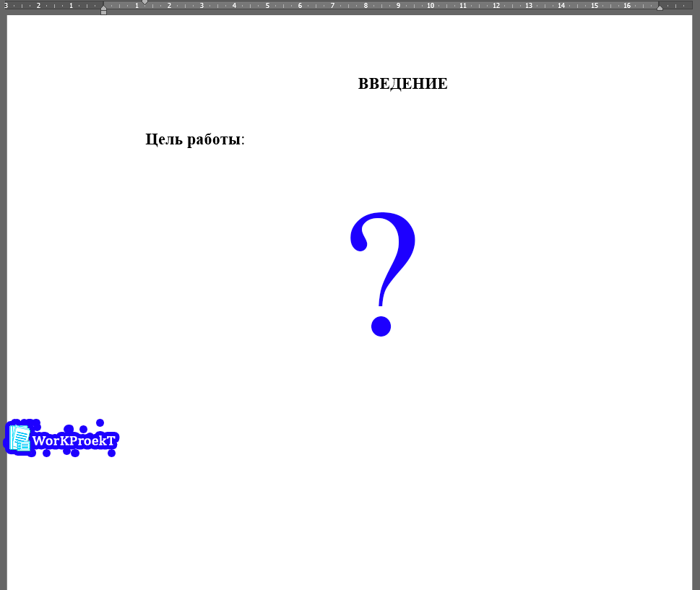Image resolution: width=700 pixels, height=590 pixels.
Task: Click the left indent square on ruler
Action: point(103,12)
